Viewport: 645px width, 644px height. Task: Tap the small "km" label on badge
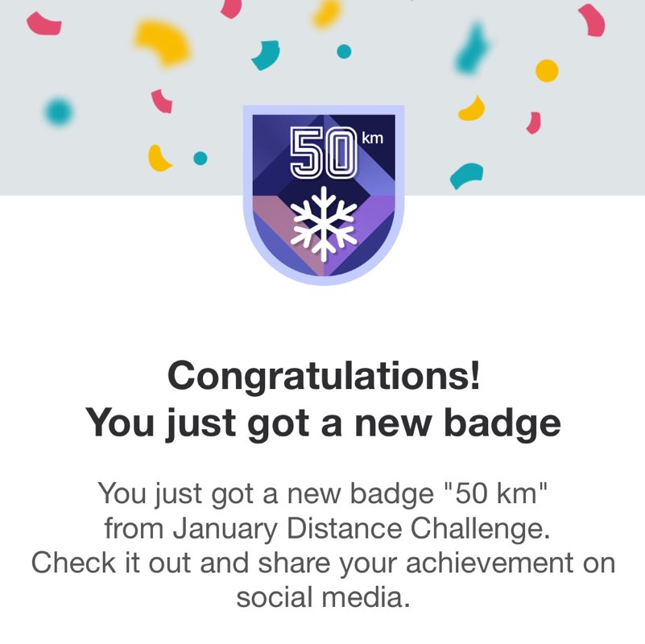[373, 138]
